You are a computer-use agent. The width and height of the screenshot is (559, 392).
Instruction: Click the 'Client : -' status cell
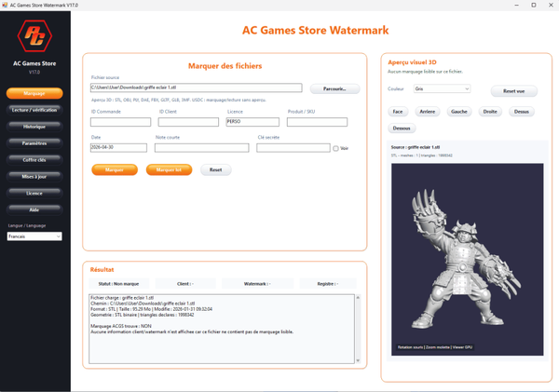(185, 284)
